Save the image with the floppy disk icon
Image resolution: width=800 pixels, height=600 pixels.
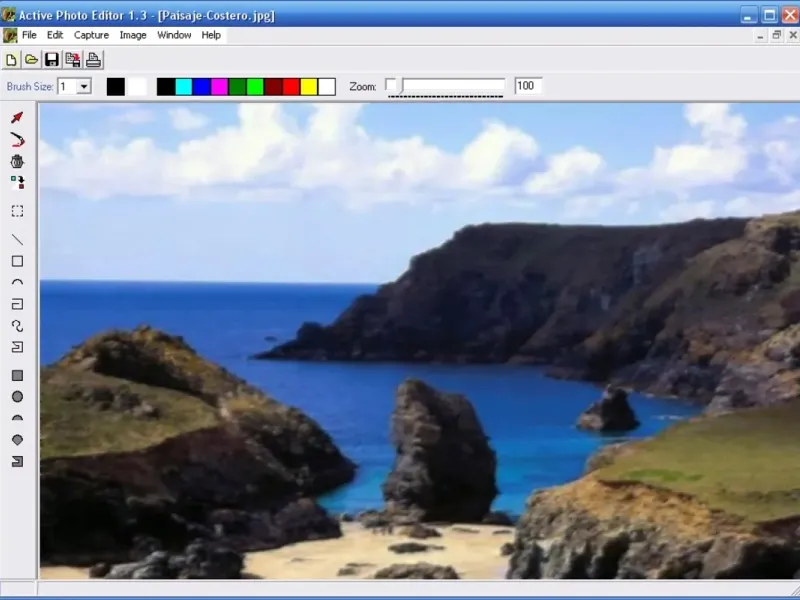(52, 60)
